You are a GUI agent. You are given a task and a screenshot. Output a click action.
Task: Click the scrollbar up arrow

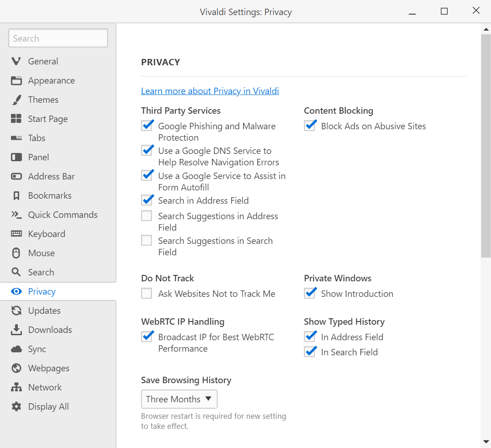click(486, 29)
